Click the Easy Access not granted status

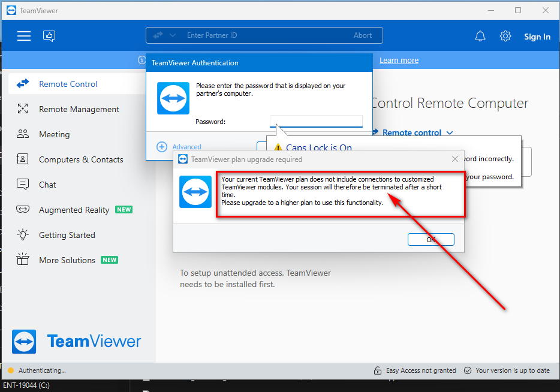[x=421, y=370]
